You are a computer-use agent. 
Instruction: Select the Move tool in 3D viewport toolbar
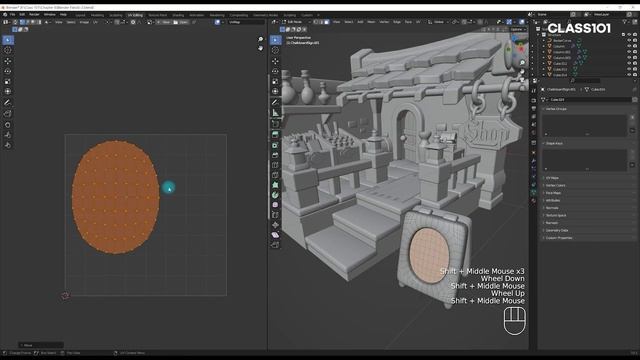point(276,61)
